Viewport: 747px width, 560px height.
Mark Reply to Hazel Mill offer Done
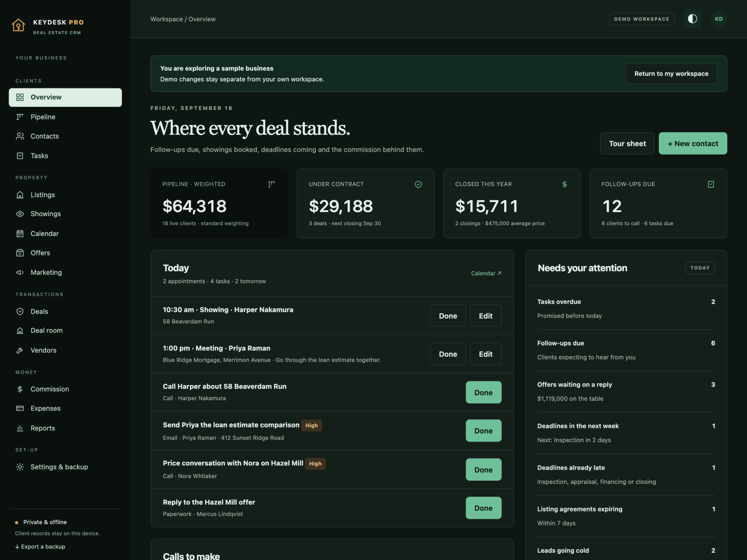[x=483, y=508]
